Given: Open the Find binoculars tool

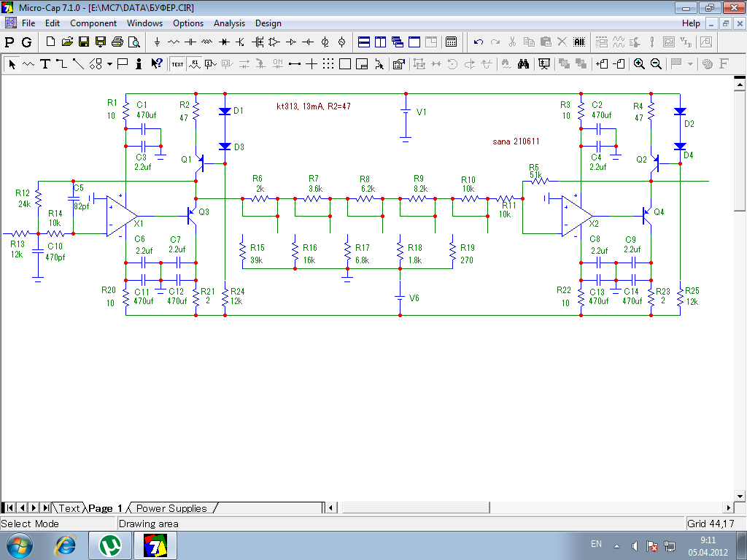Looking at the screenshot, I should pyautogui.click(x=523, y=64).
